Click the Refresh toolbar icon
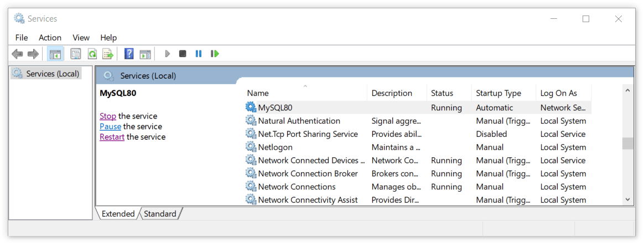The image size is (644, 246). (92, 54)
